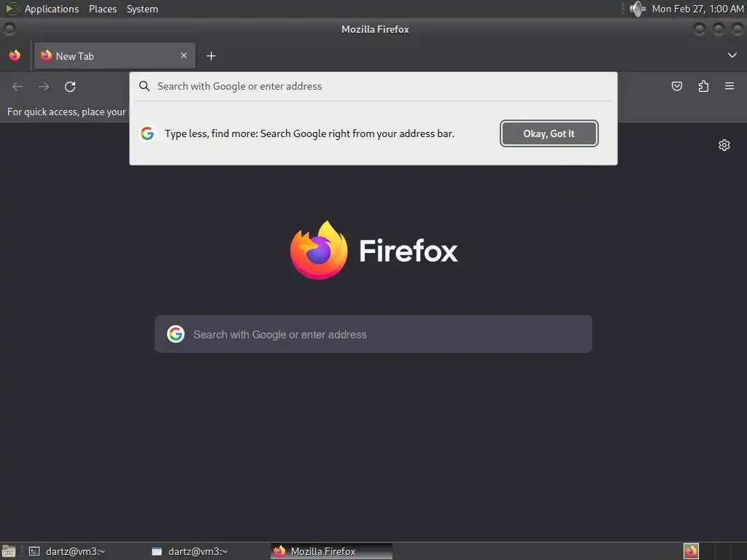Click 'Type less, find more' tip text
The width and height of the screenshot is (747, 560).
point(309,134)
